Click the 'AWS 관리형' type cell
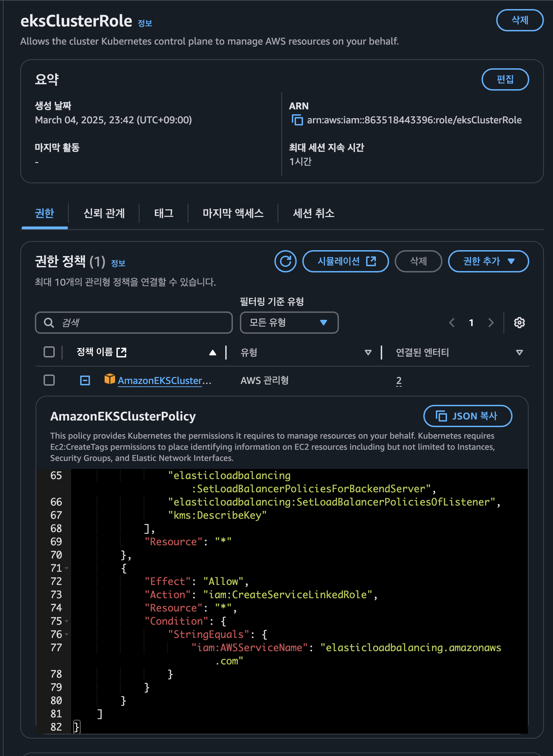This screenshot has height=756, width=553. point(265,380)
